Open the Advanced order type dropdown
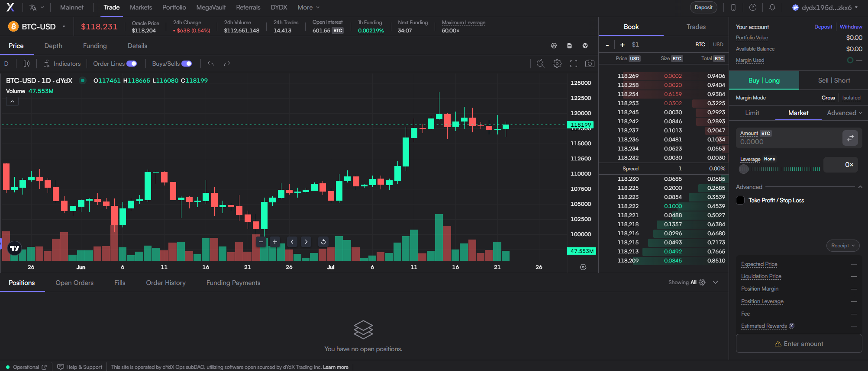The image size is (868, 371). pos(844,113)
